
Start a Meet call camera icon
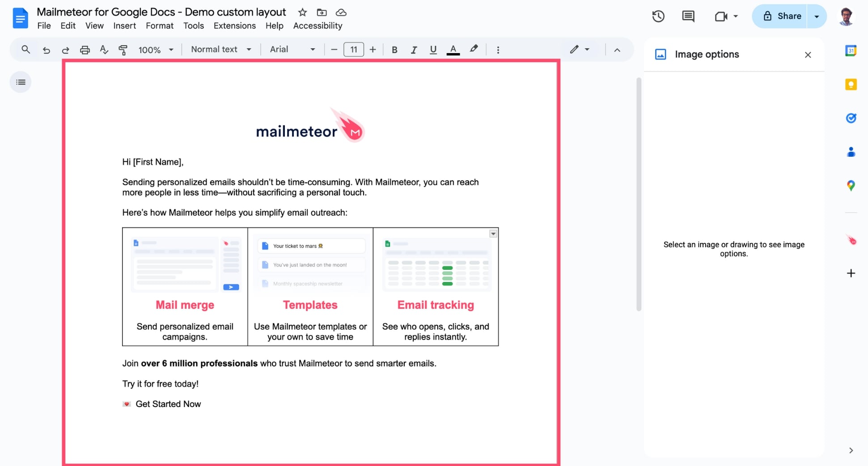coord(720,17)
